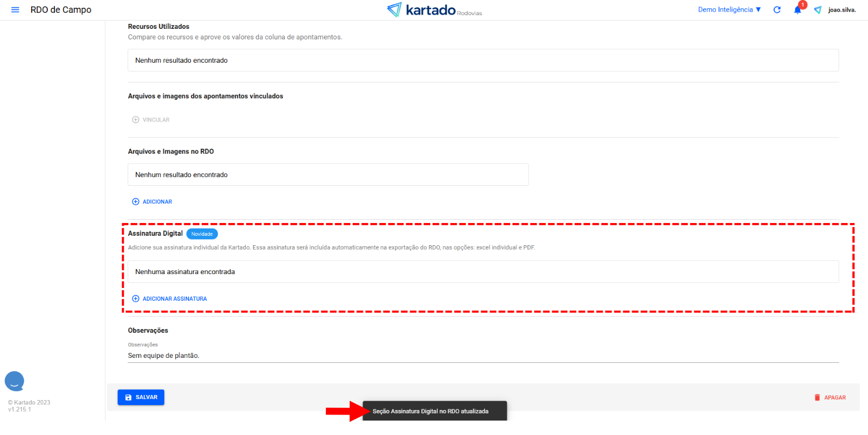This screenshot has height=435, width=868.
Task: Click the VINCULAR button
Action: coord(151,120)
